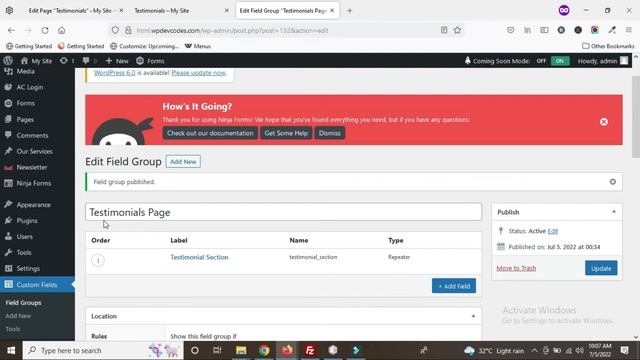This screenshot has height=360, width=640.
Task: Open Pocket save icon in toolbar
Action: [x=511, y=30]
